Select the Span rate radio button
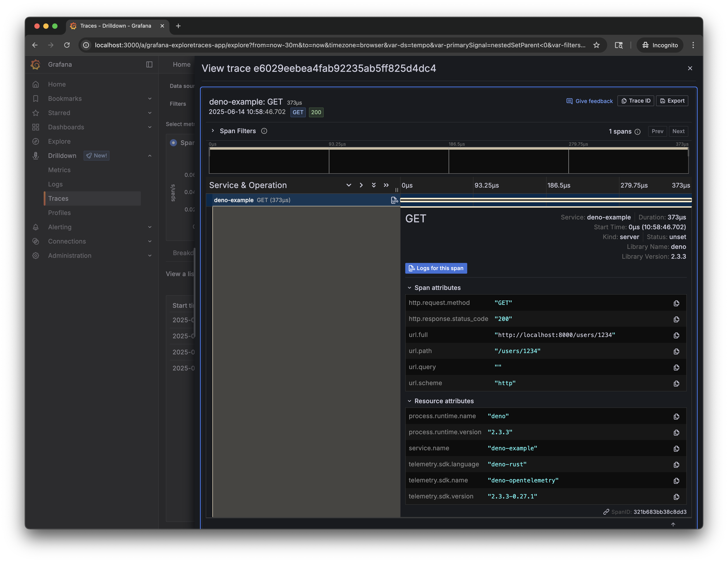 click(x=173, y=143)
